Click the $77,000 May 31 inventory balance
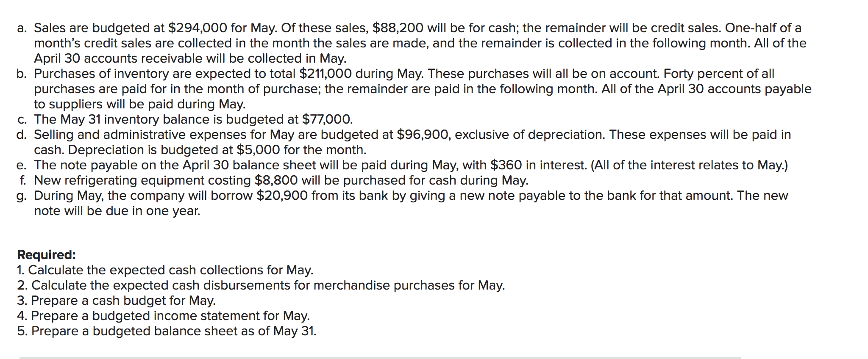This screenshot has height=359, width=868. click(327, 119)
